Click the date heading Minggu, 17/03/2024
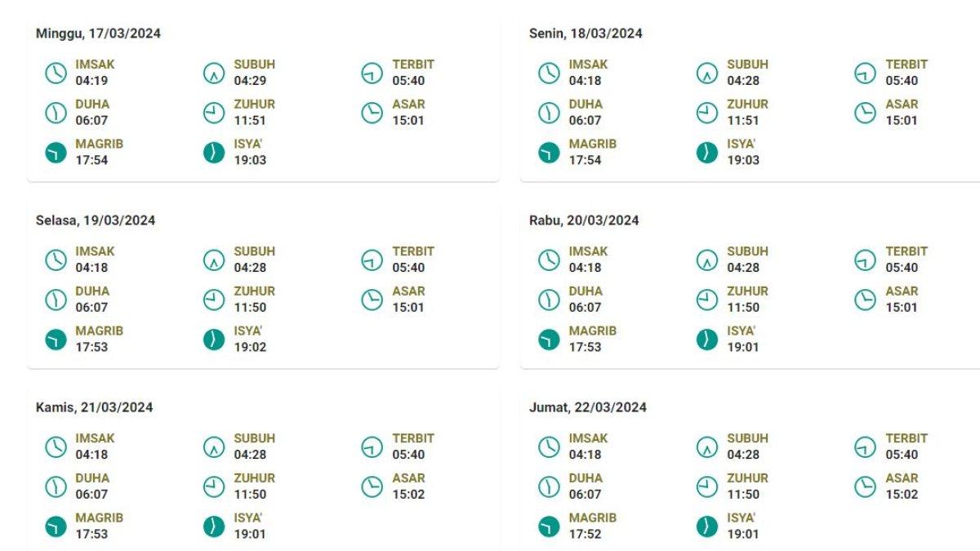980x551 pixels. 98,33
